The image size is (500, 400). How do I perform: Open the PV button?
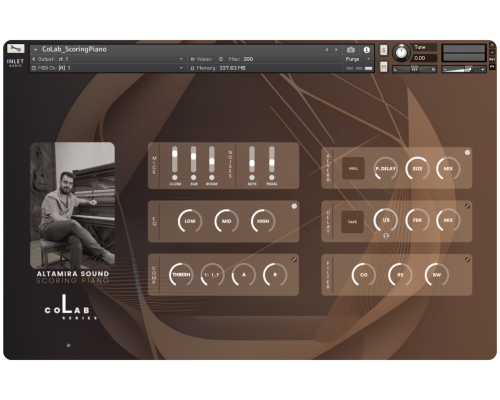[492, 67]
